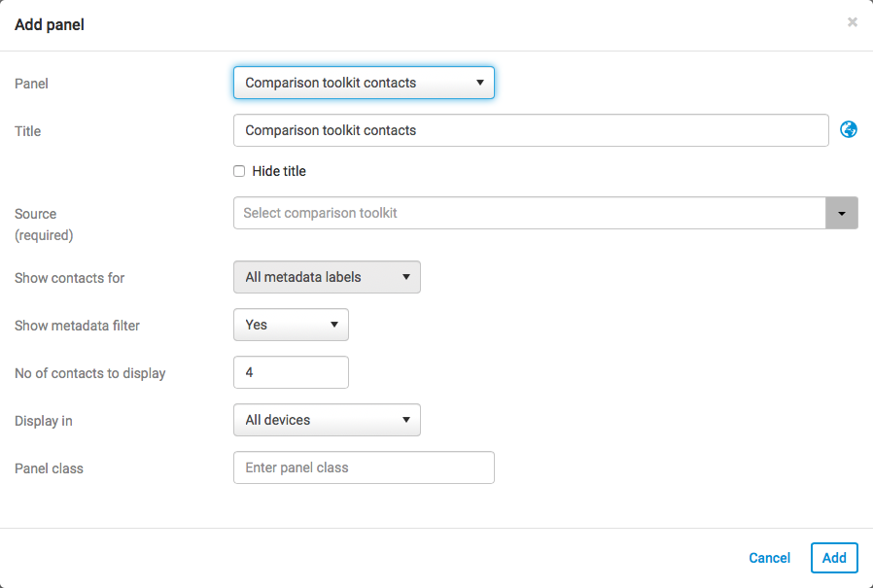Click the Select comparison toolkit search field
This screenshot has width=873, height=588.
tap(529, 213)
